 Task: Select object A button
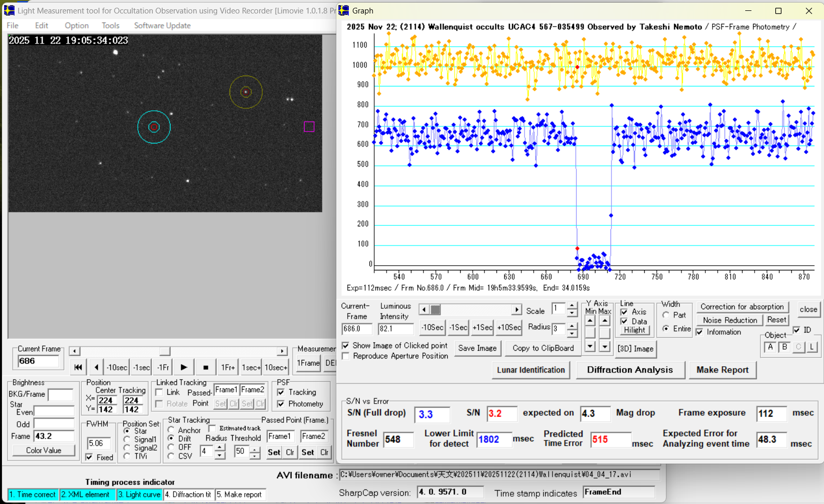[x=770, y=347]
